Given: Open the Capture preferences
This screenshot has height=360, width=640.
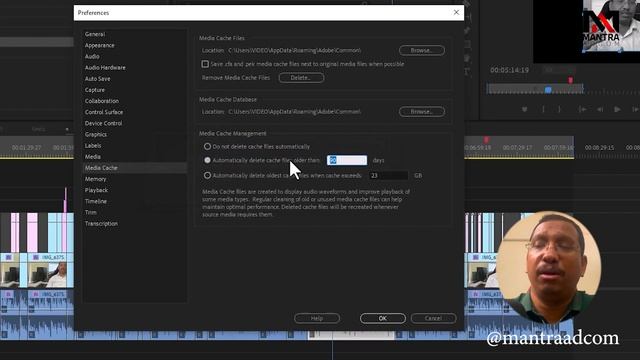Looking at the screenshot, I should click(95, 90).
